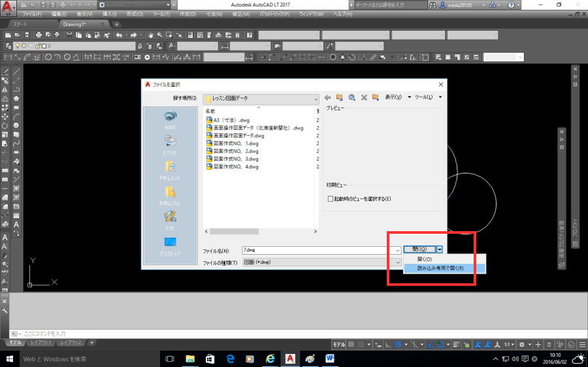The image size is (588, 367).
Task: Select the Pan hand tool
Action: (x=150, y=35)
